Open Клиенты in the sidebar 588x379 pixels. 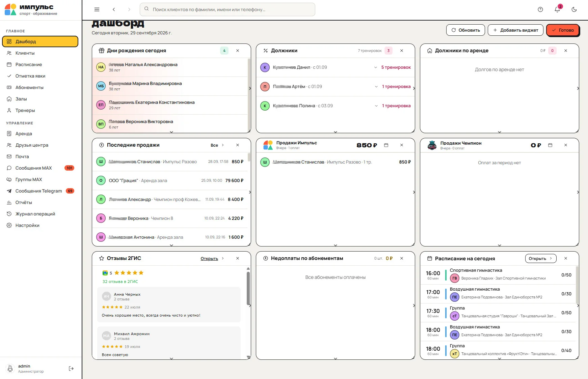[40, 53]
